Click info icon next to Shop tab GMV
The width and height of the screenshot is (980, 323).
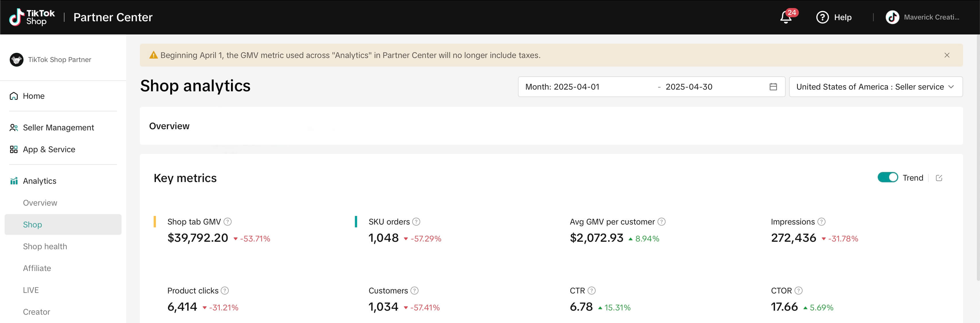(228, 222)
